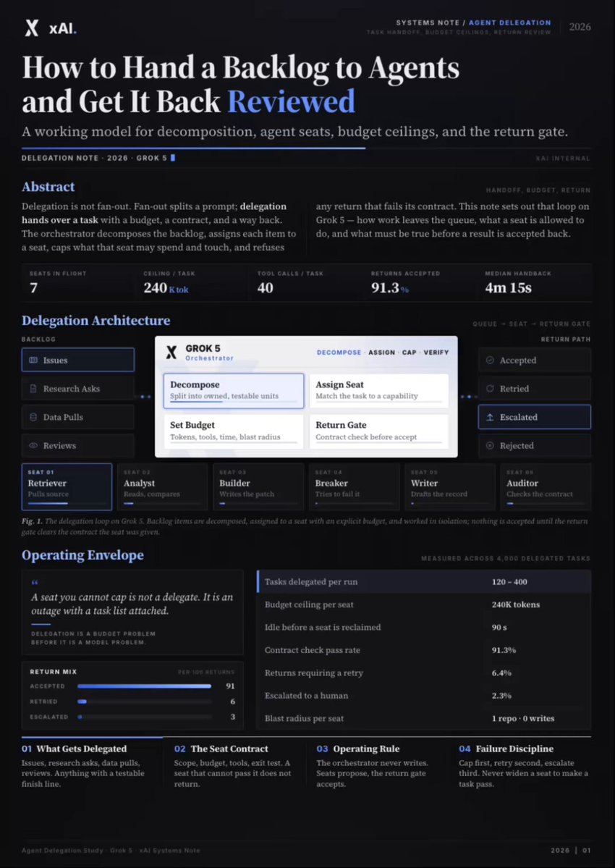Select the Tasks delegated per run row
The width and height of the screenshot is (615, 868).
click(424, 582)
